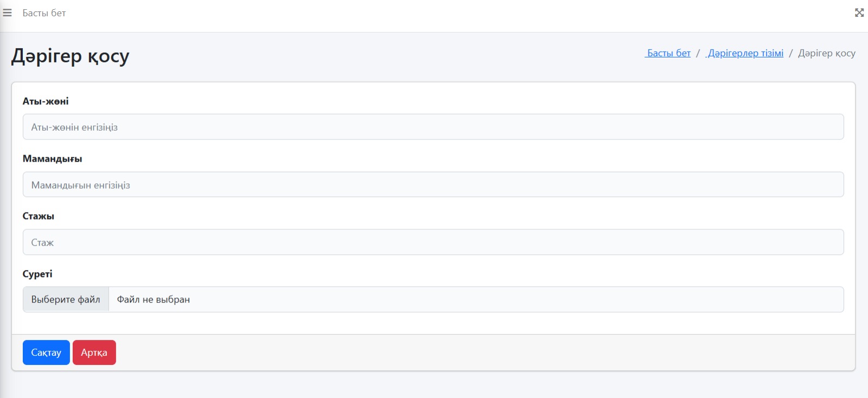The height and width of the screenshot is (398, 868).
Task: Open 'Дәрігерлер тізімі' breadcrumb link
Action: point(745,53)
